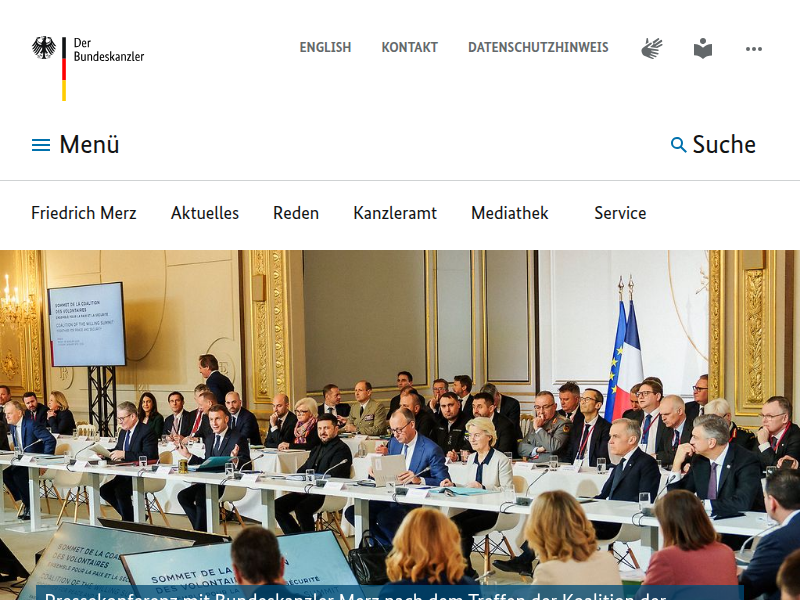The height and width of the screenshot is (600, 800).
Task: Click the federal eagle logo
Action: (44, 47)
